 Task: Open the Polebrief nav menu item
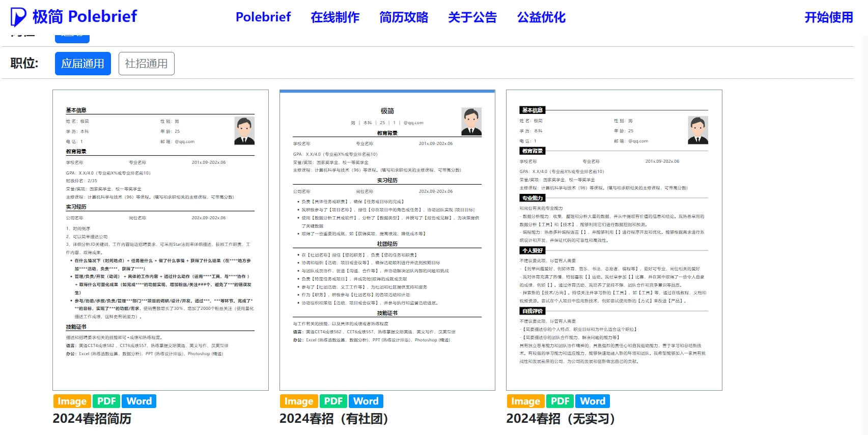[263, 17]
